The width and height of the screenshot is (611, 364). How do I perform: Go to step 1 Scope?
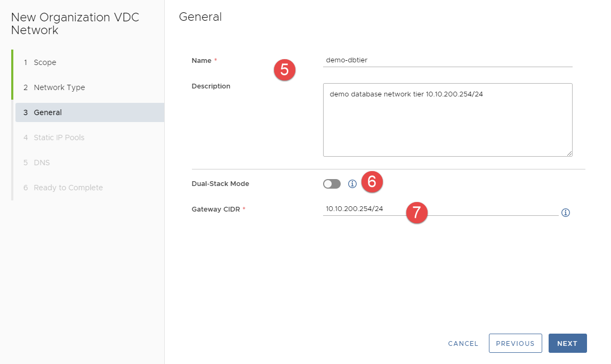(45, 62)
